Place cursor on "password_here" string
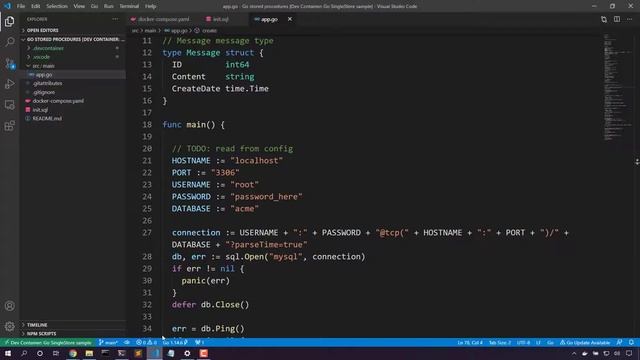 coord(266,197)
